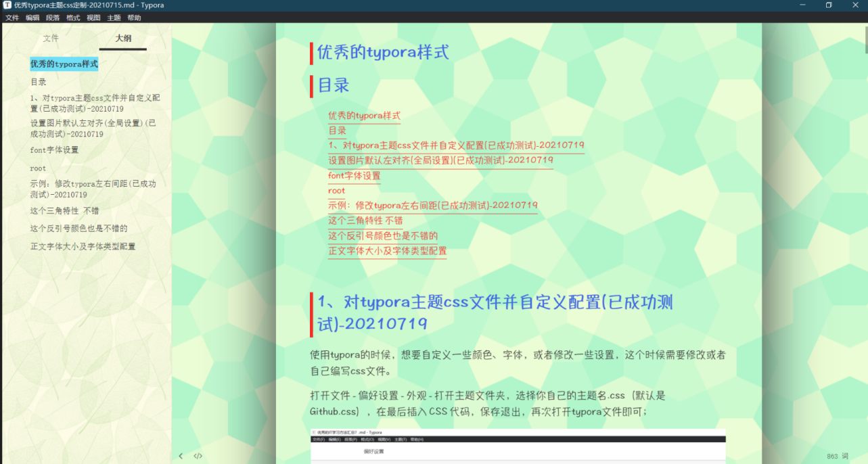Screen dimensions: 868x464
Task: Select outline item font字体设置
Action: click(x=54, y=149)
